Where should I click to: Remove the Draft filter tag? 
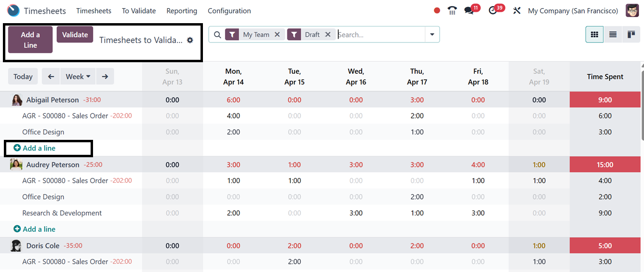pyautogui.click(x=328, y=35)
